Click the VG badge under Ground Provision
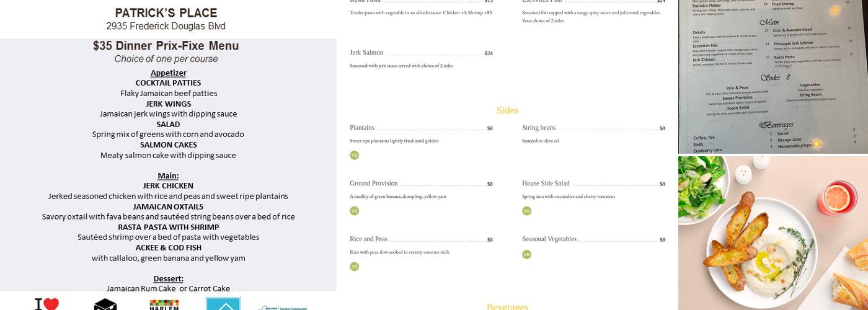The image size is (868, 310). click(x=354, y=211)
